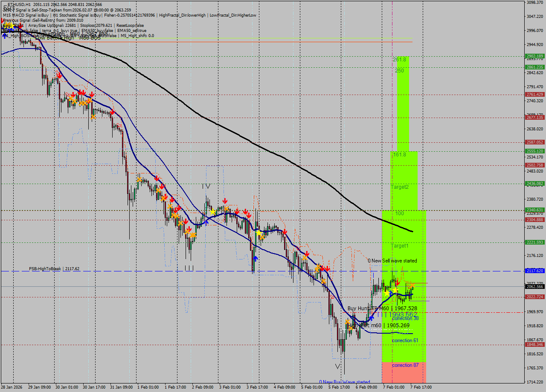Click the 'III' wave label below candles
546x392 pixels.
[189, 268]
